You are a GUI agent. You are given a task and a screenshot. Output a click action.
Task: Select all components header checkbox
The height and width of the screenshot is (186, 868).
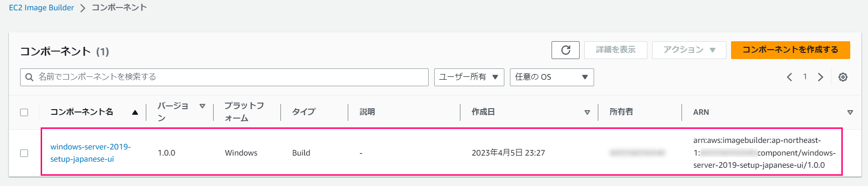coord(24,112)
